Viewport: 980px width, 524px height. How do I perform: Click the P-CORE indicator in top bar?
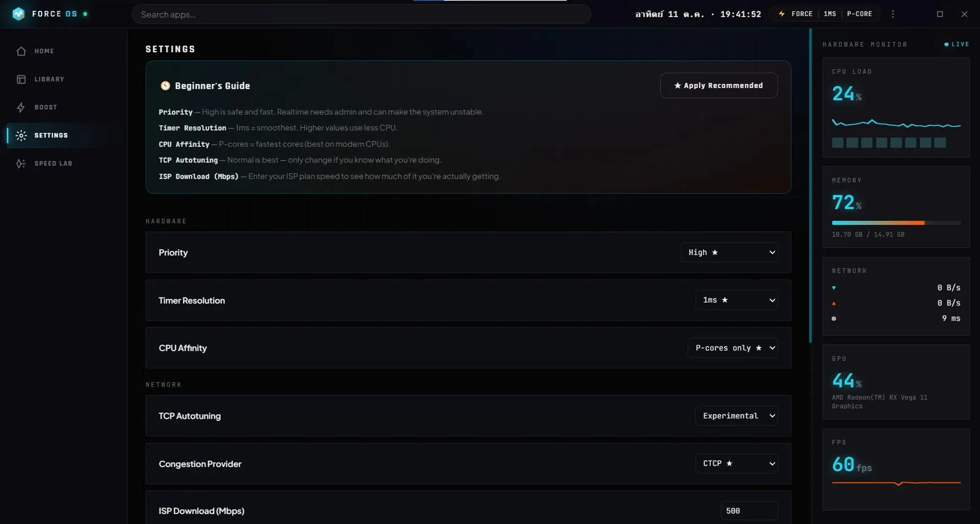[859, 14]
